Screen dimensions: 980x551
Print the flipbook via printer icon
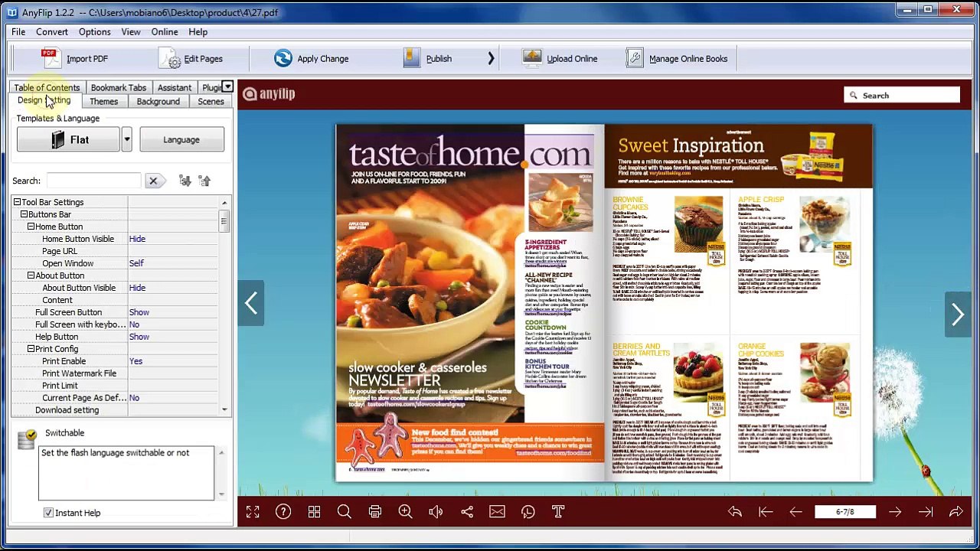click(x=375, y=512)
